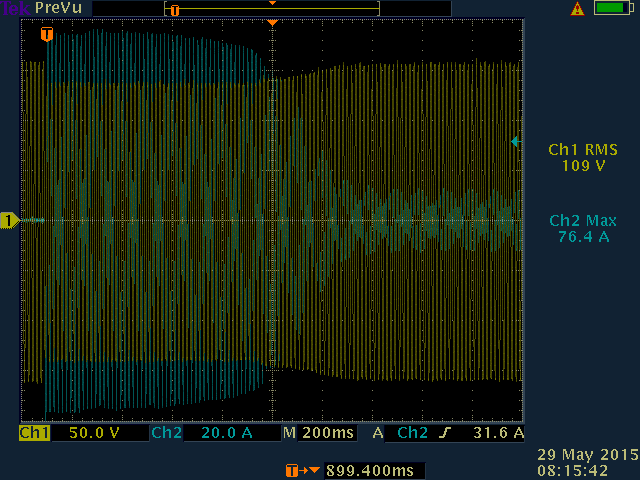Click the 29 May 2015 date
This screenshot has height=480, width=640.
[x=588, y=455]
